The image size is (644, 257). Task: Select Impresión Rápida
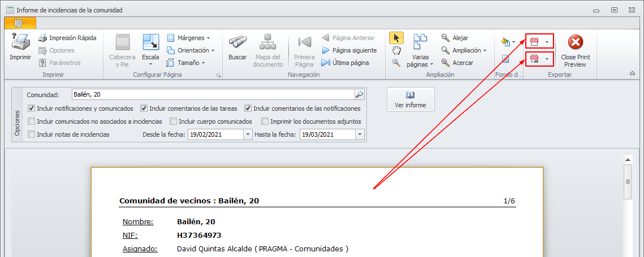67,38
